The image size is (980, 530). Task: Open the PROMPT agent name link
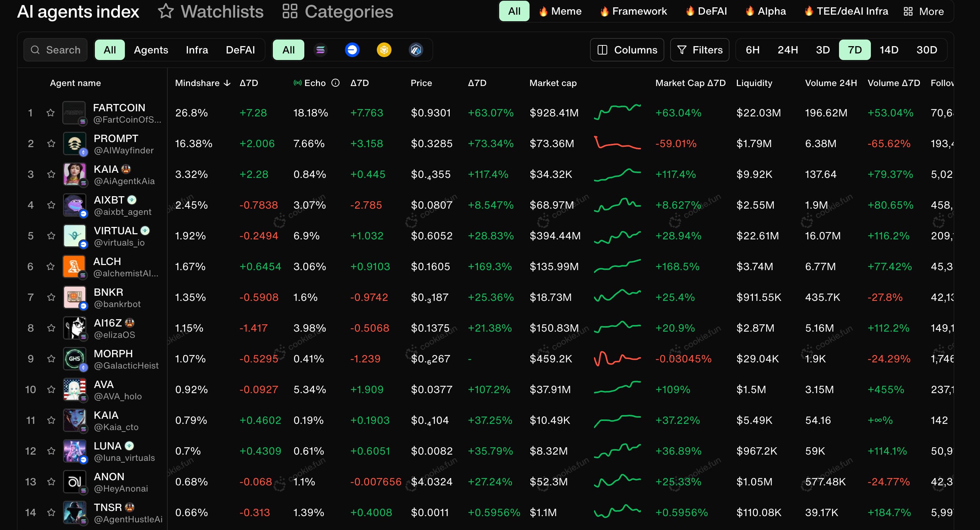tap(116, 138)
